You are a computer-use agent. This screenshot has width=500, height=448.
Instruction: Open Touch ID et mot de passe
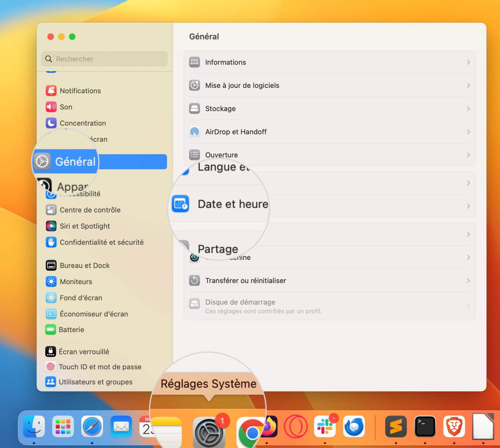93,367
